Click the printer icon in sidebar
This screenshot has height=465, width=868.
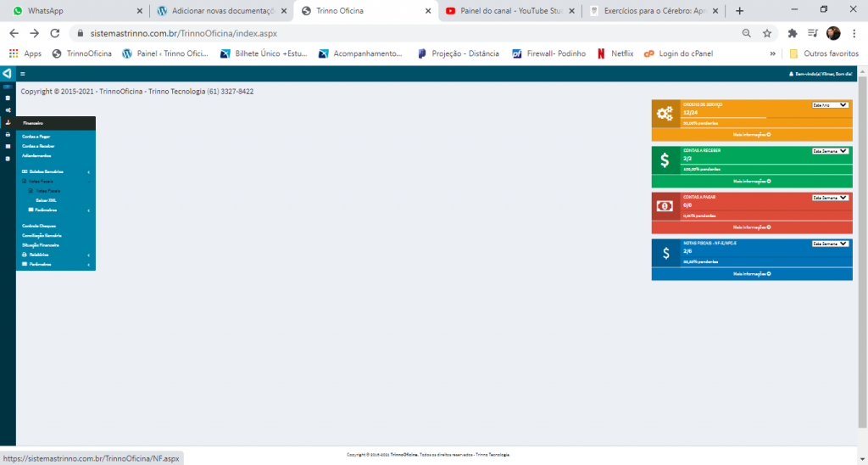(x=8, y=135)
